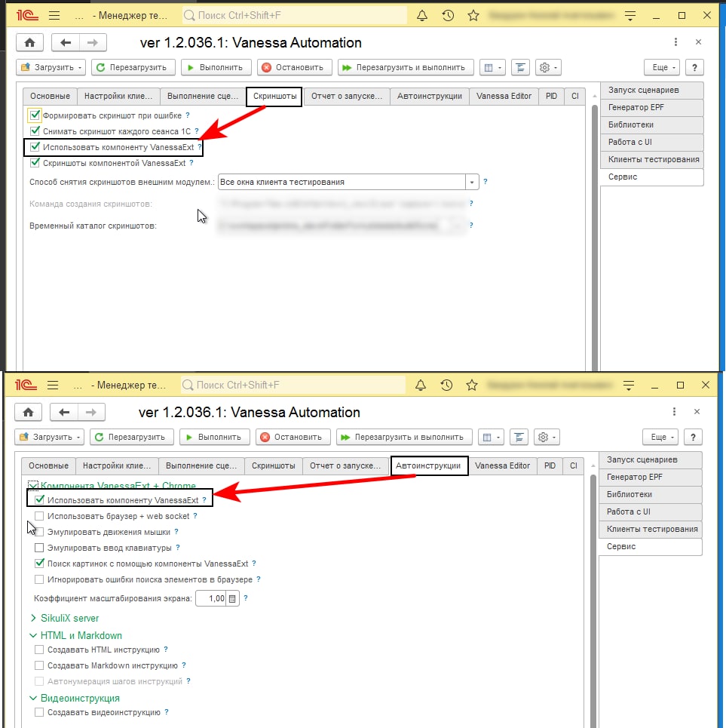Click help question mark beside VanessaExt in Скриншоты
This screenshot has width=726, height=728.
(200, 147)
